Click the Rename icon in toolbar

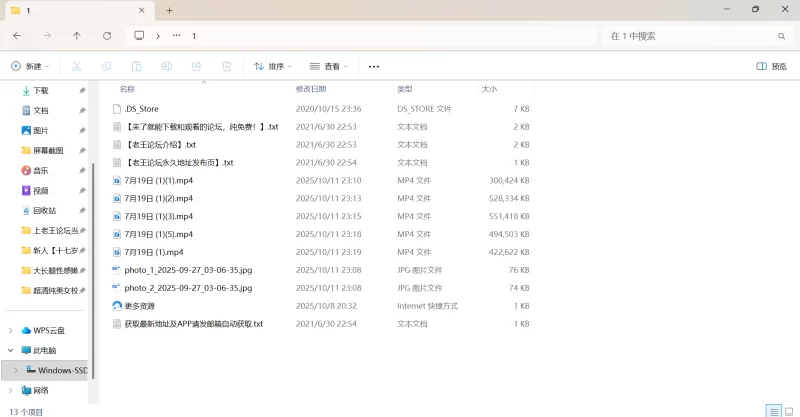pyautogui.click(x=167, y=66)
